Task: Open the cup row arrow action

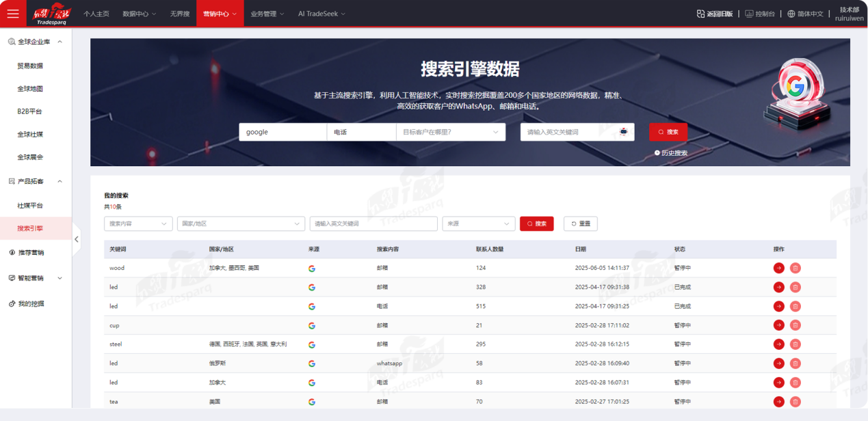Action: tap(778, 325)
